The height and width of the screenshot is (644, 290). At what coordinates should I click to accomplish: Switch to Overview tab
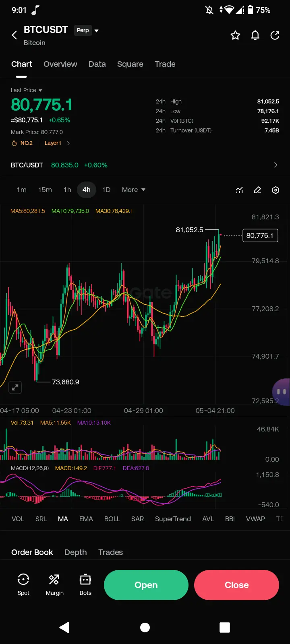[60, 64]
